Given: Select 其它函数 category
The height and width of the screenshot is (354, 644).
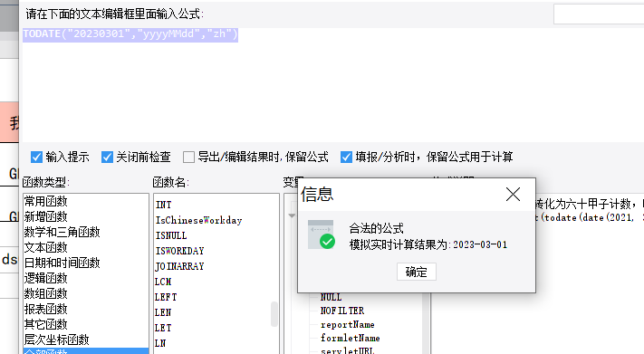Looking at the screenshot, I should pos(85,324).
